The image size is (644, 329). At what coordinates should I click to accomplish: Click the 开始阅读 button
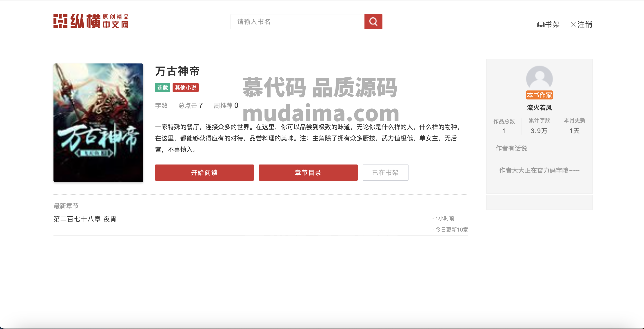pos(204,173)
